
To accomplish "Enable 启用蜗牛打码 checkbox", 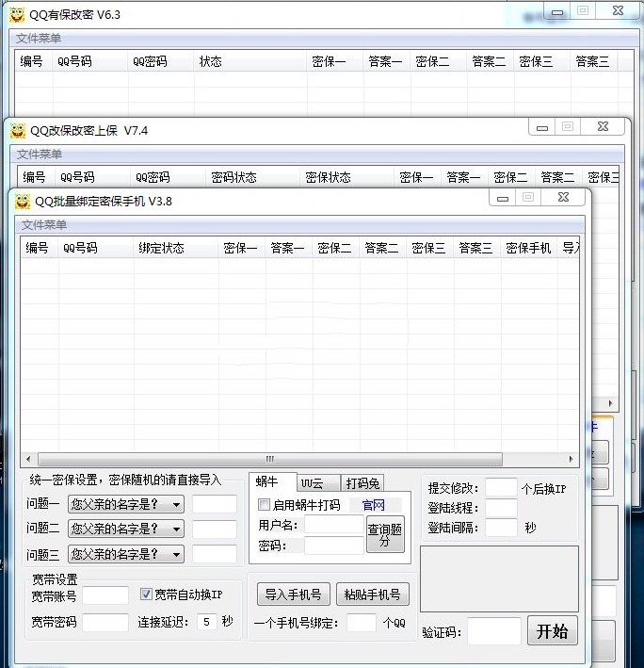I will pos(264,505).
